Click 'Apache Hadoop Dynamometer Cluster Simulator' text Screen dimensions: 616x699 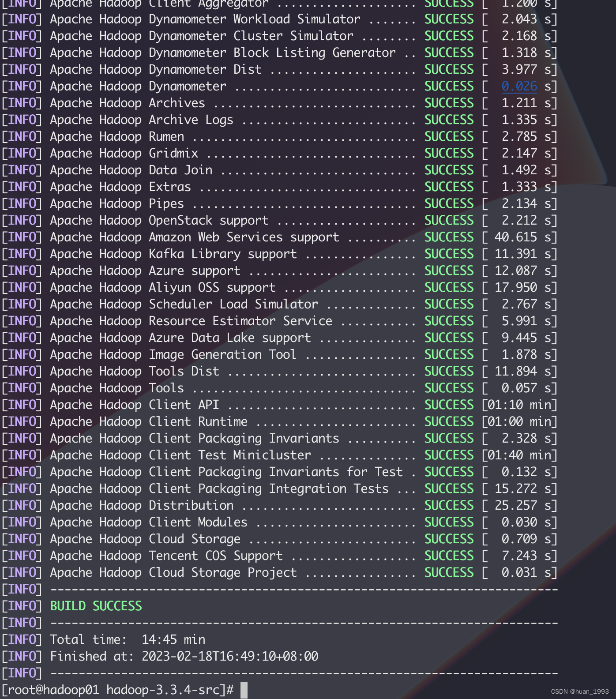coord(202,36)
